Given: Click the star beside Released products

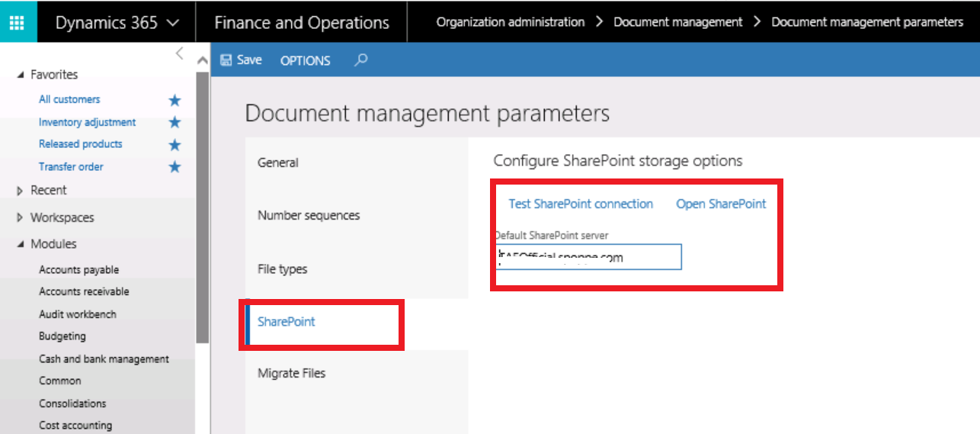Looking at the screenshot, I should point(175,145).
